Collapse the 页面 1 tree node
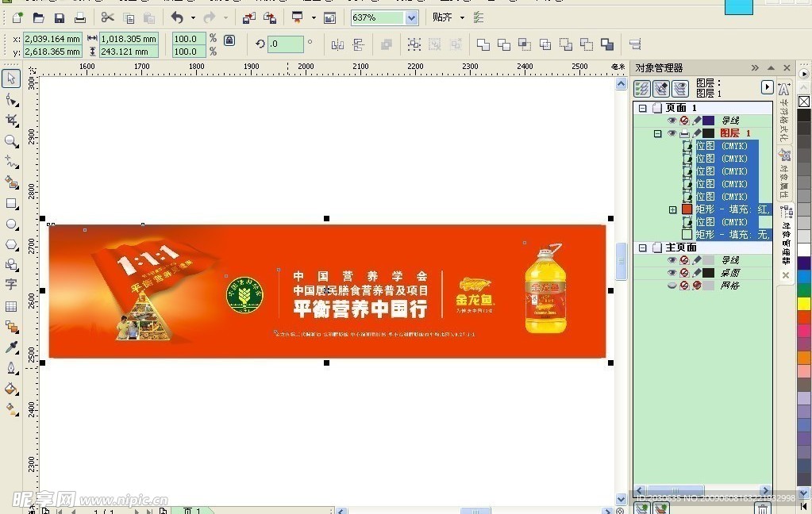812x514 pixels. [x=641, y=108]
